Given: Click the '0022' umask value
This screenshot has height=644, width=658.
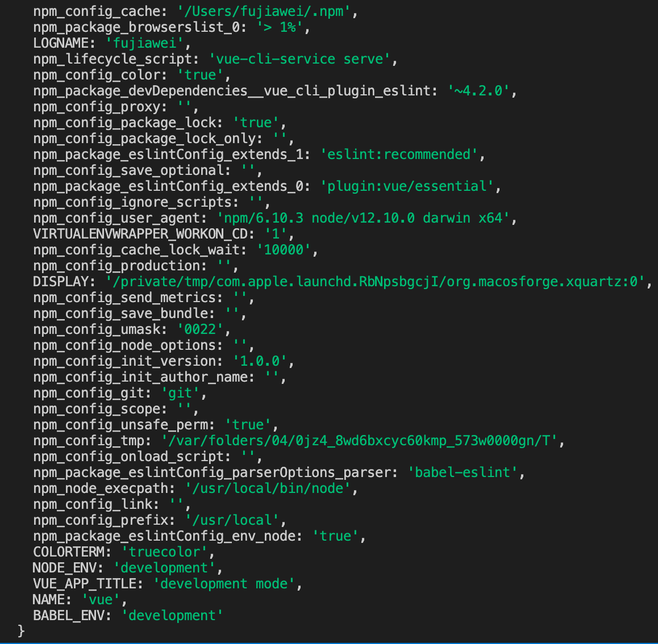Looking at the screenshot, I should pyautogui.click(x=201, y=329).
